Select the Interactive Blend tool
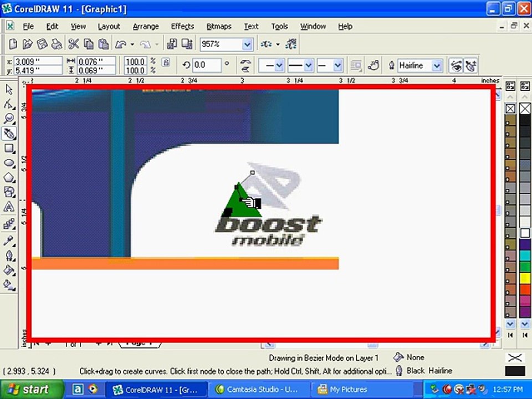 coord(9,224)
